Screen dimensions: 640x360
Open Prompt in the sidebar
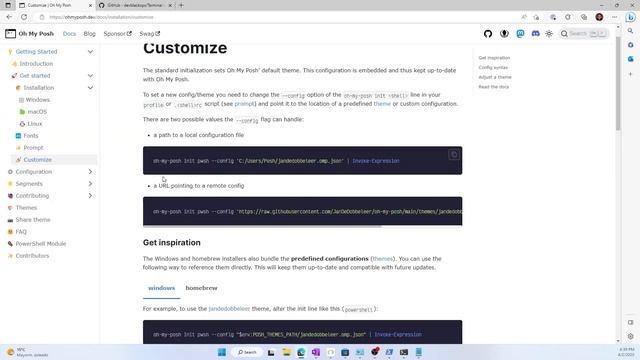click(x=33, y=148)
